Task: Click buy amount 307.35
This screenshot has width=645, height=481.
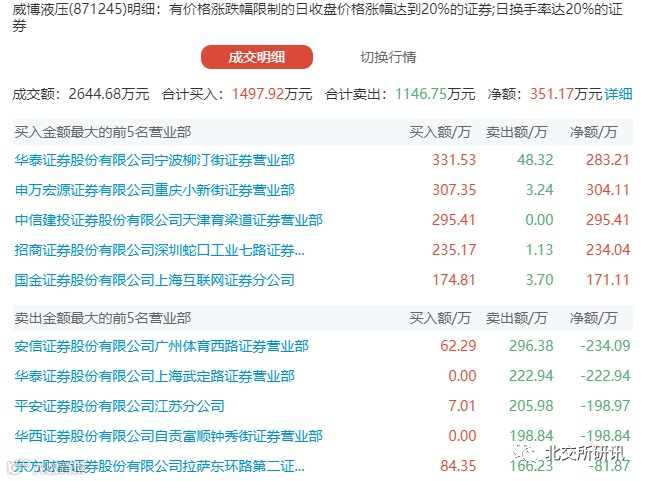Action: tap(454, 190)
